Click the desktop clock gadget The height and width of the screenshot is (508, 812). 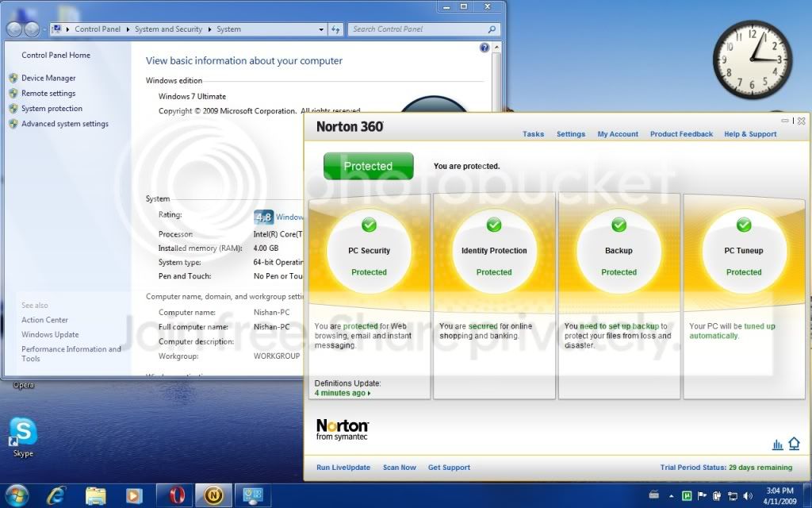click(x=753, y=60)
